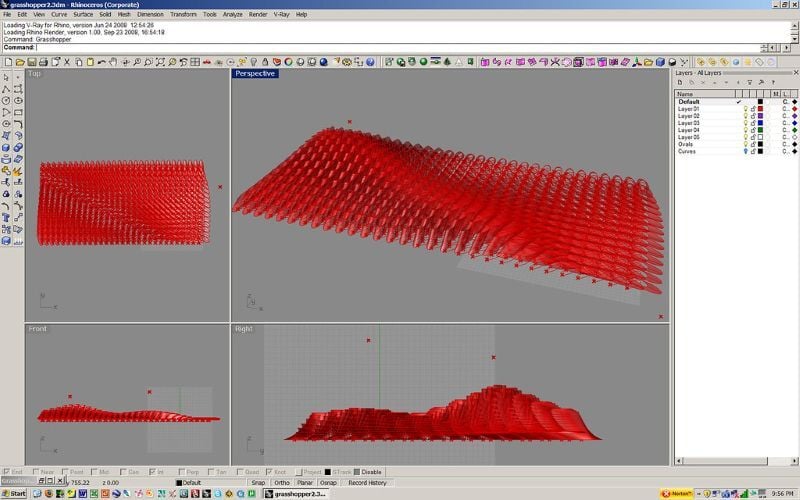
Task: Select the pointer arrow tool in sidebar
Action: coord(7,77)
